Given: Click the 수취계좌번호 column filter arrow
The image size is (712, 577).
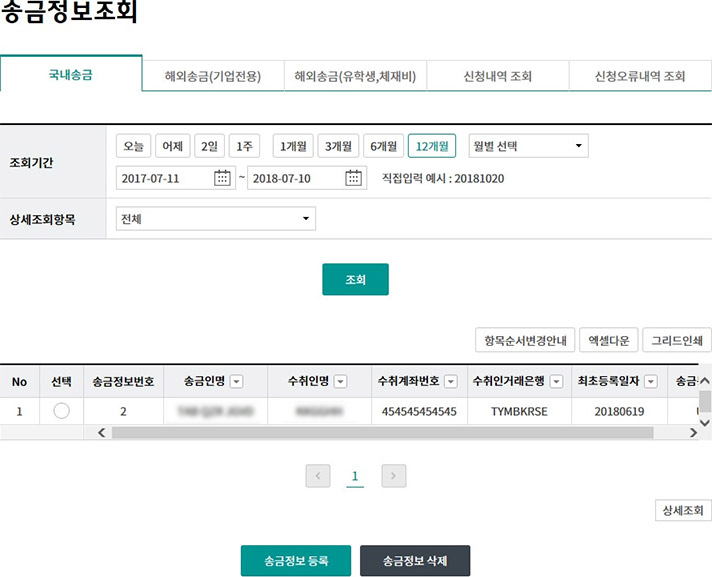Looking at the screenshot, I should 451,381.
